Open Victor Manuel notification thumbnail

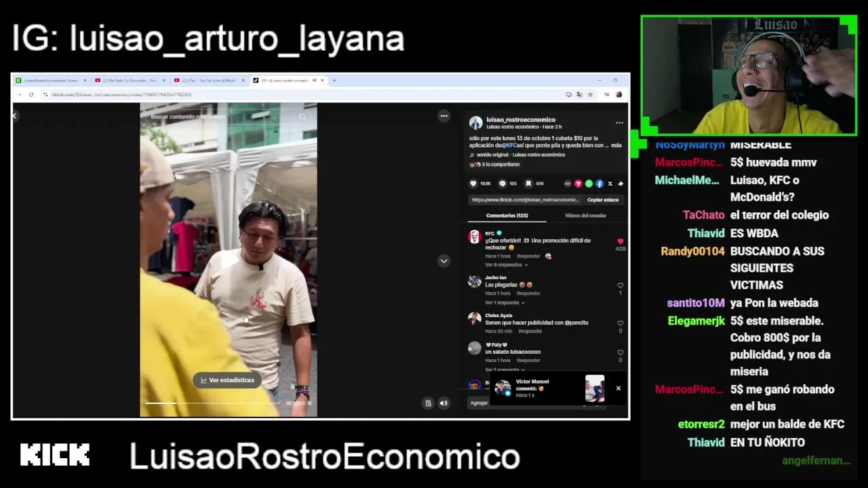click(595, 388)
